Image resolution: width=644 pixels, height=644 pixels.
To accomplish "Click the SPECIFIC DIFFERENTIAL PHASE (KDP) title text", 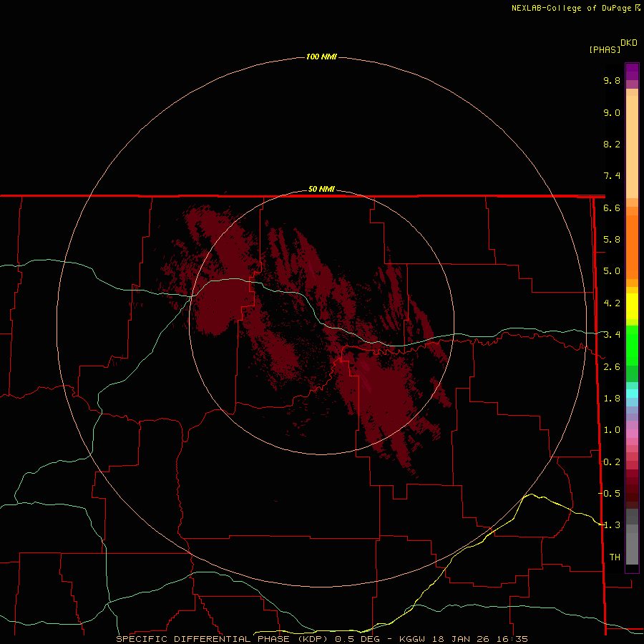I will [x=222, y=639].
